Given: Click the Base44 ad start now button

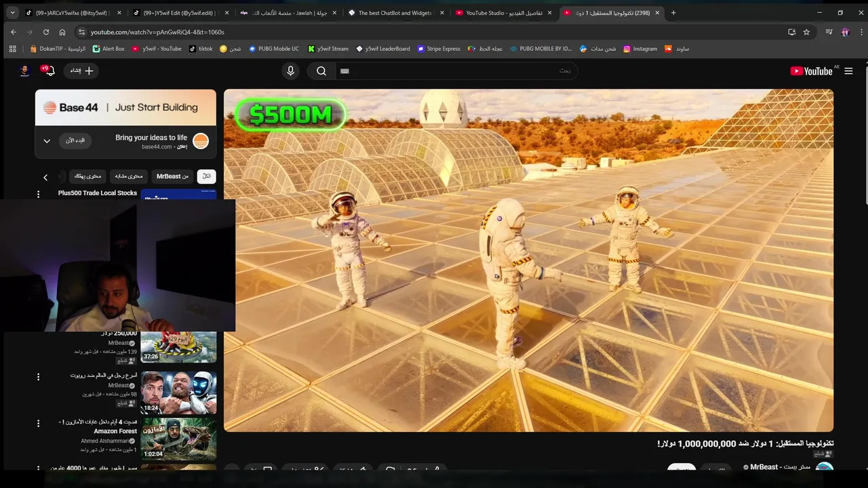Looking at the screenshot, I should (x=76, y=140).
